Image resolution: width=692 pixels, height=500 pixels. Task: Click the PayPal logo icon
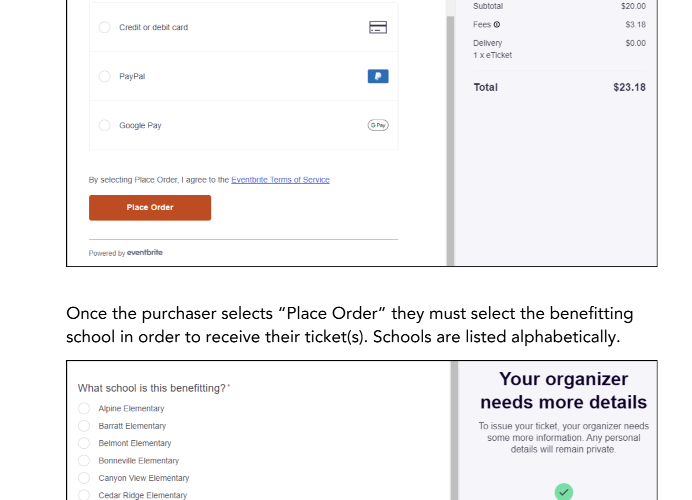click(x=378, y=76)
